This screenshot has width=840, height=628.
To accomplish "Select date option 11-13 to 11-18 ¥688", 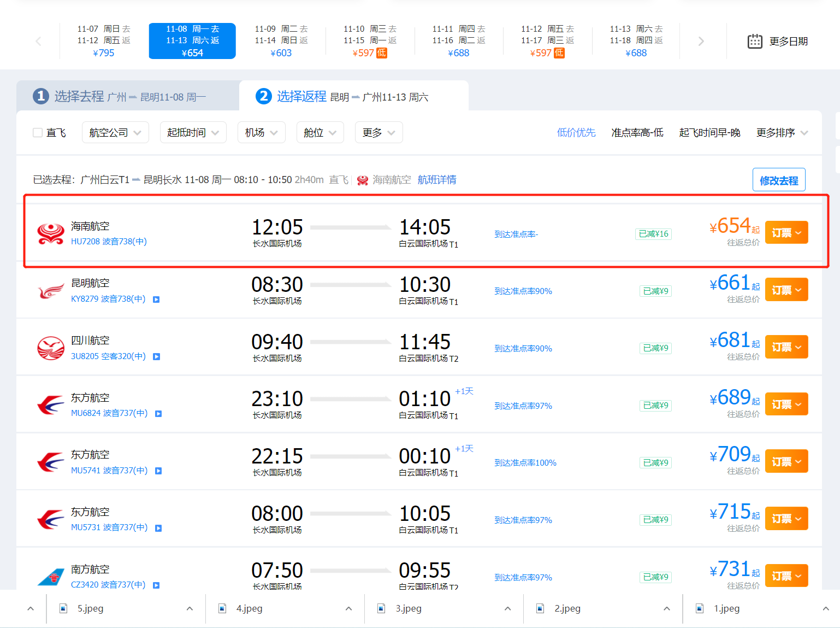I will pos(636,41).
